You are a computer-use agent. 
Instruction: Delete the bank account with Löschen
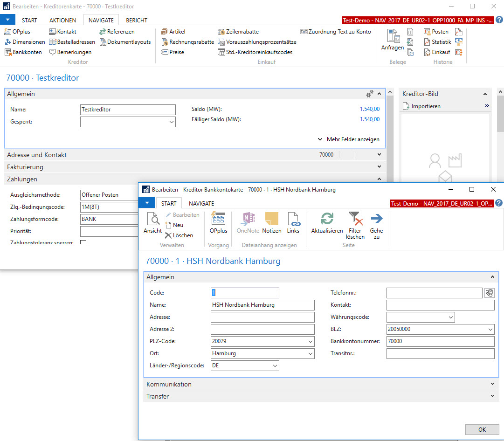[x=179, y=235]
